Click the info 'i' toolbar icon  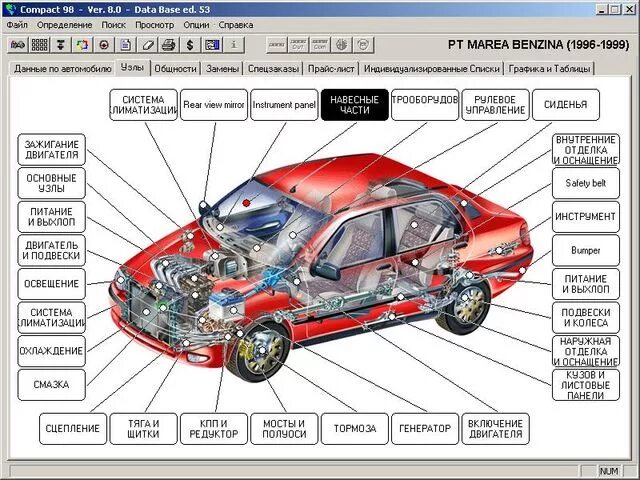coord(234,44)
